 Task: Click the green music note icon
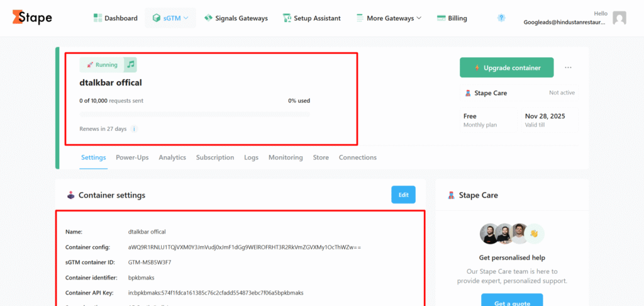[x=130, y=65]
